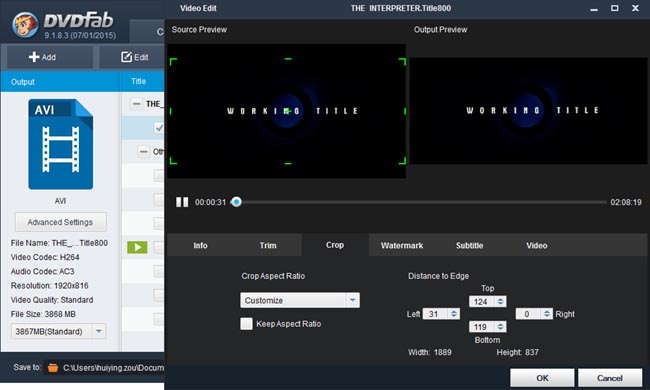Click the DVDFab mascot logo
The height and width of the screenshot is (390, 650).
point(25,24)
